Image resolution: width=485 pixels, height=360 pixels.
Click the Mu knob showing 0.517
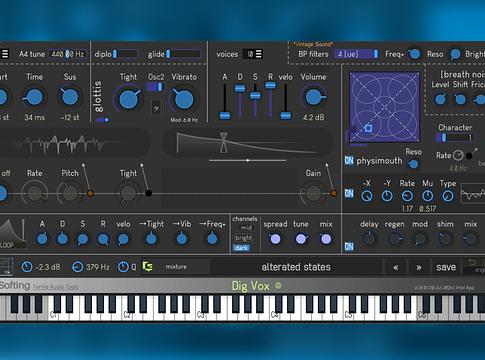click(x=427, y=196)
